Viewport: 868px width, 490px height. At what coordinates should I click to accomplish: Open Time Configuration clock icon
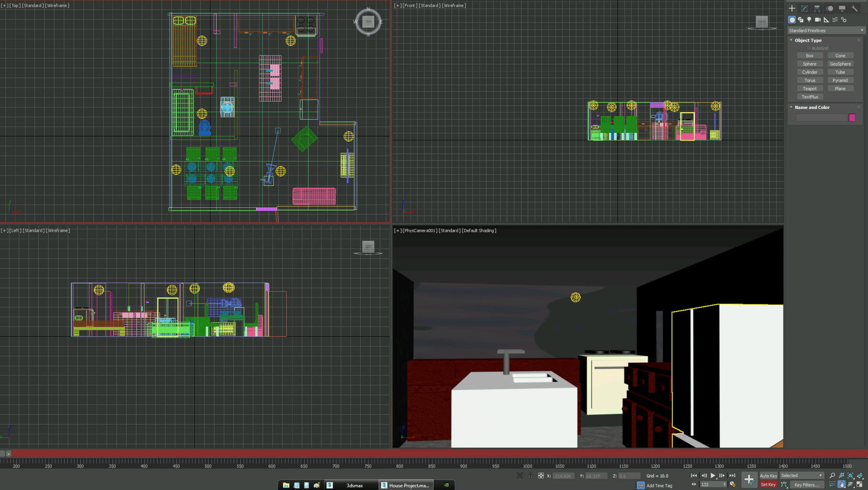tap(733, 485)
